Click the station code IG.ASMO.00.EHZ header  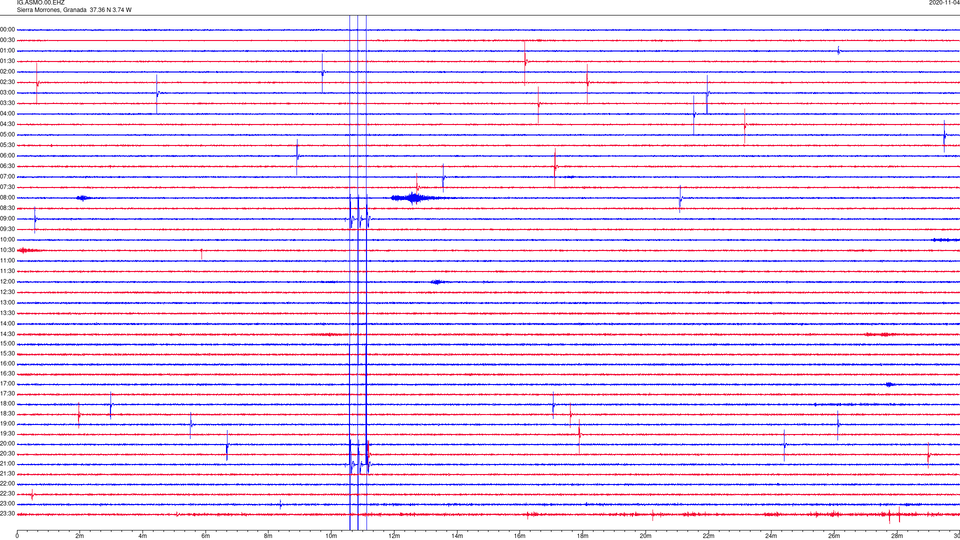click(x=40, y=3)
